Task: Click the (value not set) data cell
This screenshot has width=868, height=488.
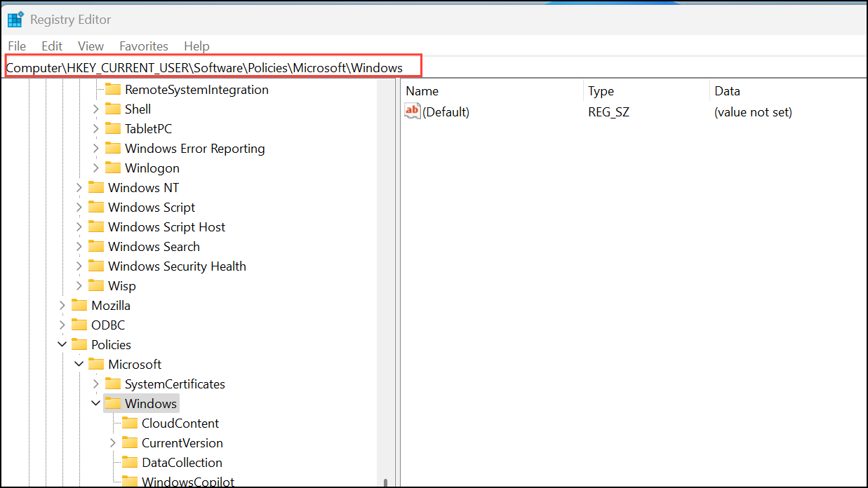Action: (x=753, y=112)
